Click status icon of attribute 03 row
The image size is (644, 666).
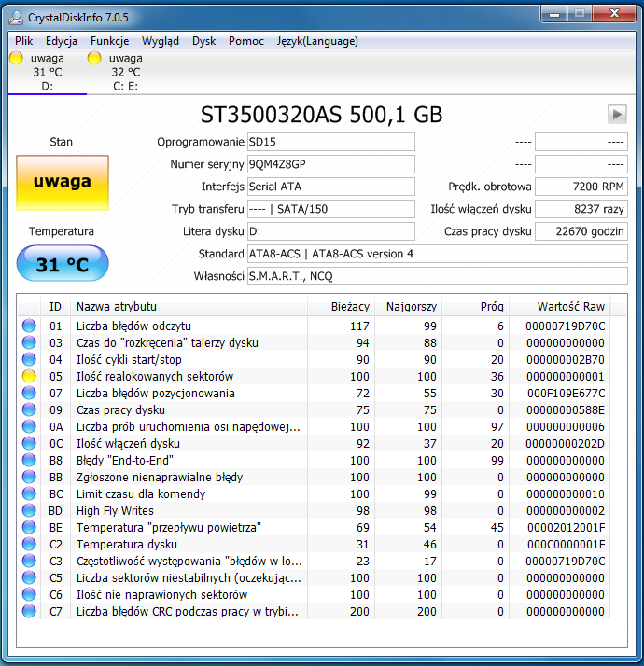click(x=29, y=342)
